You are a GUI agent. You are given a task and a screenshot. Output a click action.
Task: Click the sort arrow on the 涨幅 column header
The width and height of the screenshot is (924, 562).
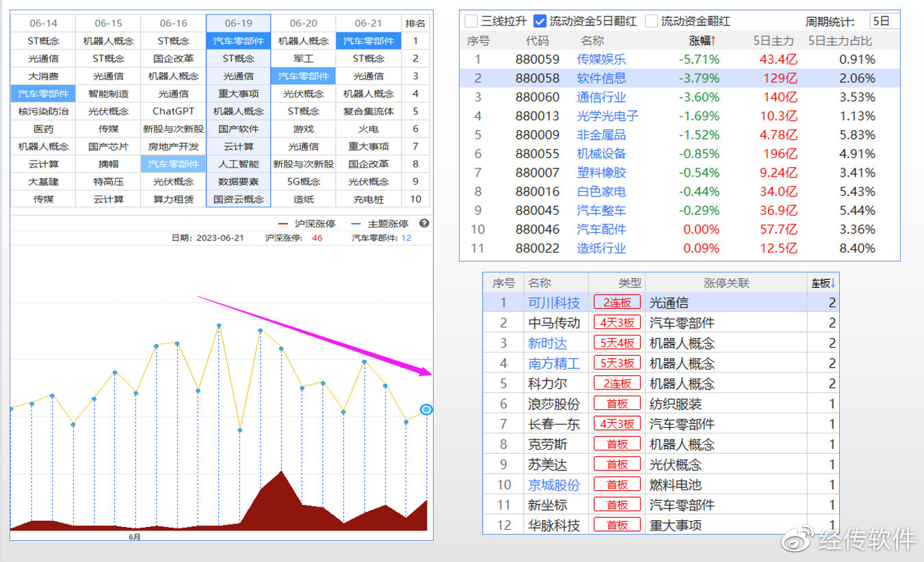[x=712, y=40]
